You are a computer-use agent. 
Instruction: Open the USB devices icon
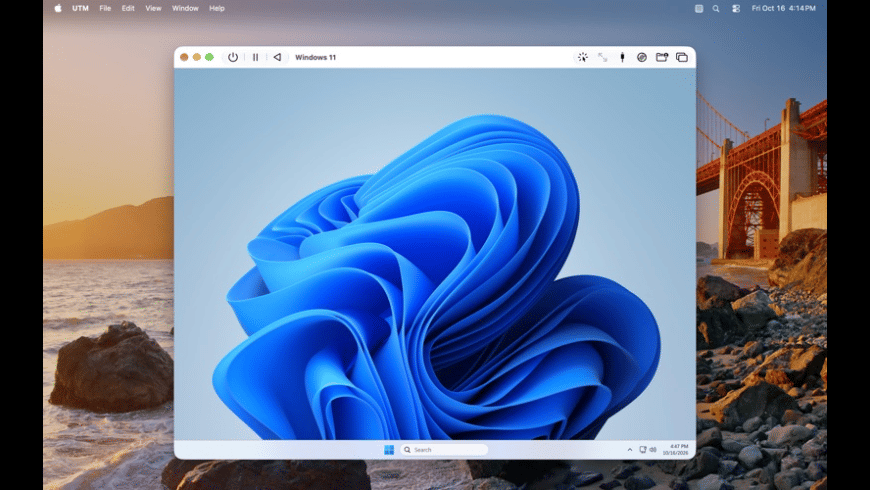(623, 57)
